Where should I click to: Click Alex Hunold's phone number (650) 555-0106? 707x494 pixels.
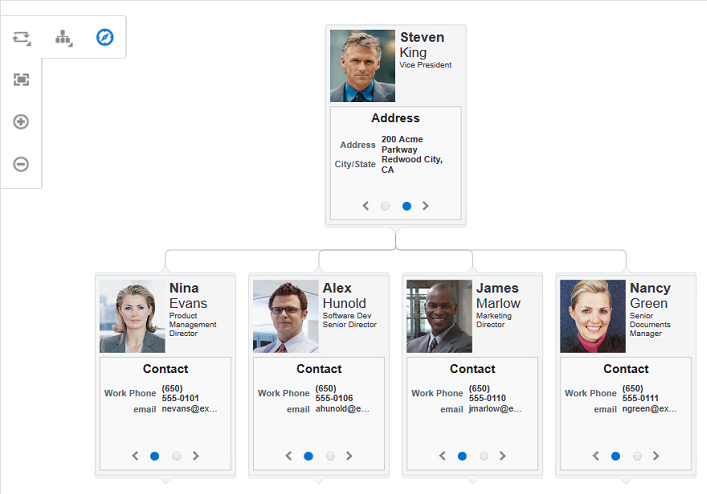(x=334, y=393)
